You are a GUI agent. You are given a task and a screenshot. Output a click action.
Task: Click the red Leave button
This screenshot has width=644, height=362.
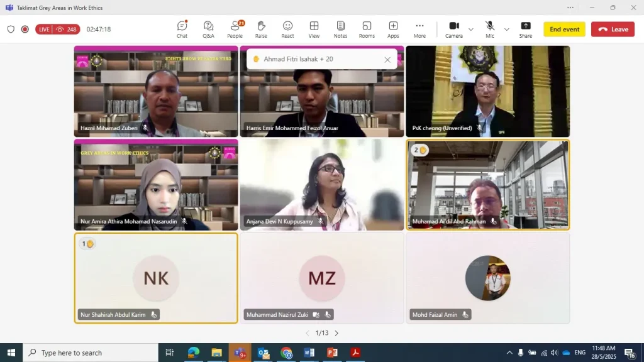tap(613, 30)
